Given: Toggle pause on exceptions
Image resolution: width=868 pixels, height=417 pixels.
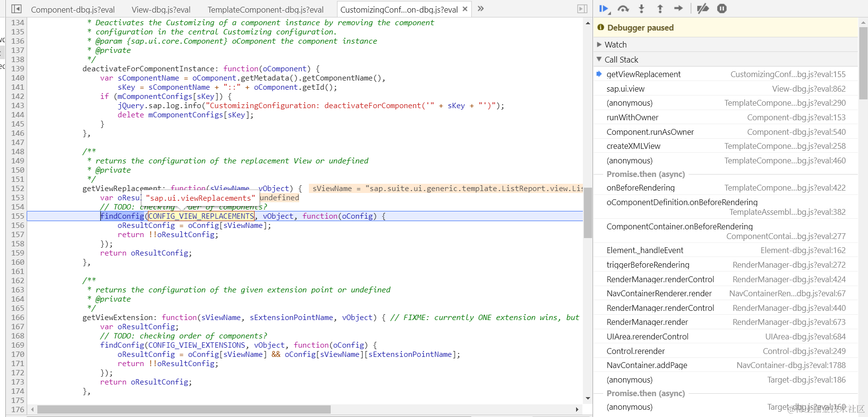Looking at the screenshot, I should 722,9.
